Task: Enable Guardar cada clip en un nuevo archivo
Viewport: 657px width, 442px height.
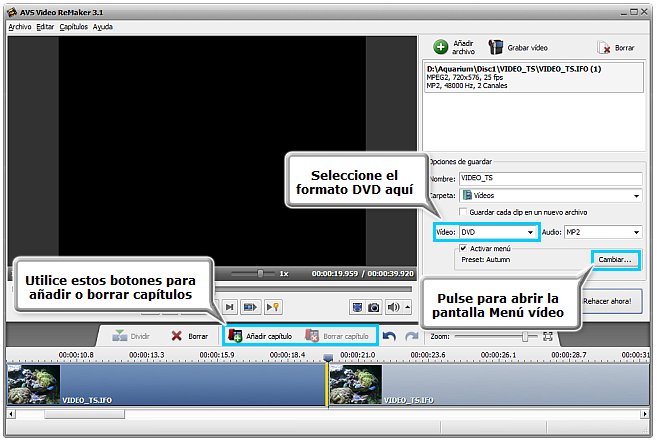Action: (x=463, y=212)
